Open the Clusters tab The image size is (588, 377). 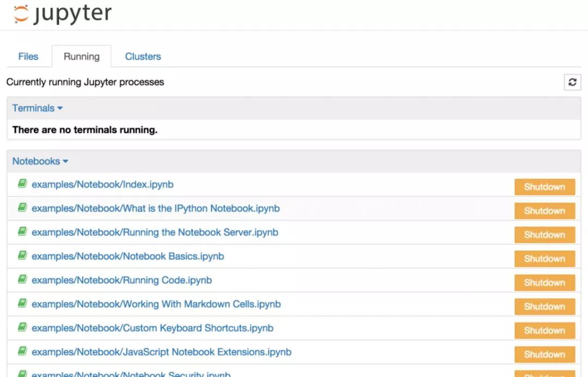pyautogui.click(x=143, y=57)
